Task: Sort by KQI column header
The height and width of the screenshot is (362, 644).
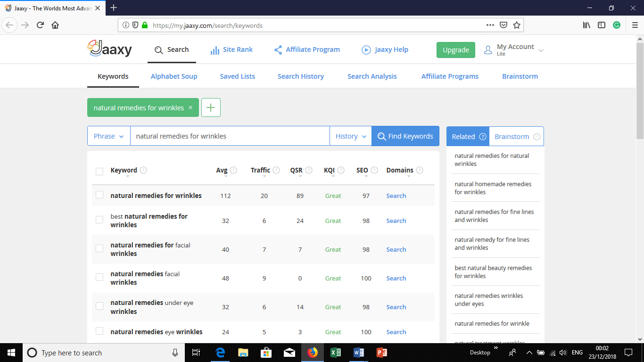Action: click(x=329, y=170)
